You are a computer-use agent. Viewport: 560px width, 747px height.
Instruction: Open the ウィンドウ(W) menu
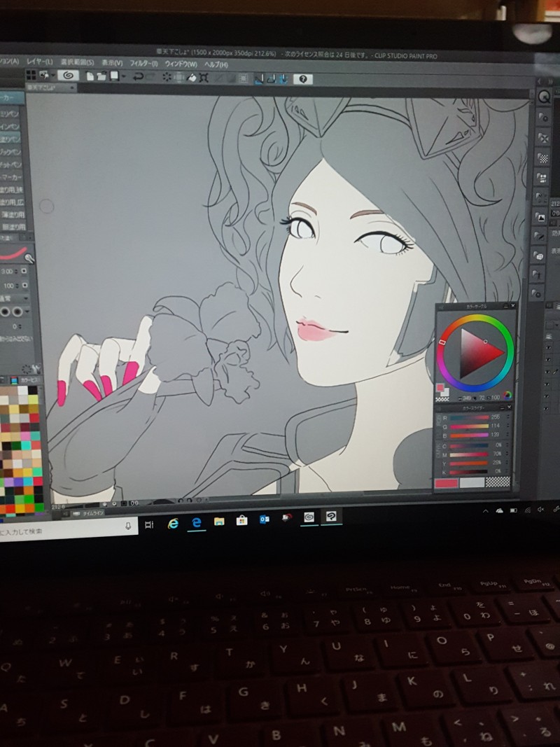[181, 64]
